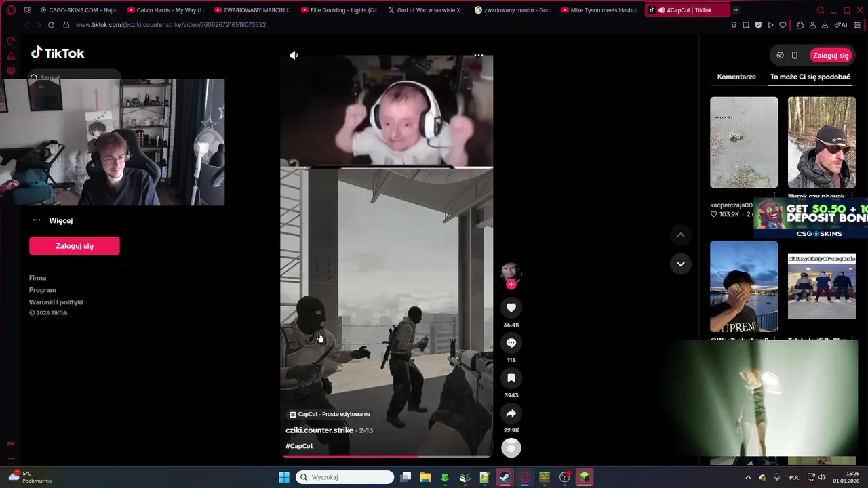
Task: Click the get-app phone icon beside Zaloguj się
Action: pos(795,56)
